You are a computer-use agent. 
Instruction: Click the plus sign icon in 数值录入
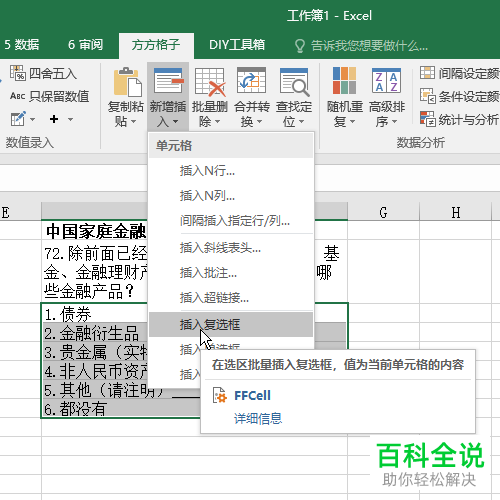(54, 119)
